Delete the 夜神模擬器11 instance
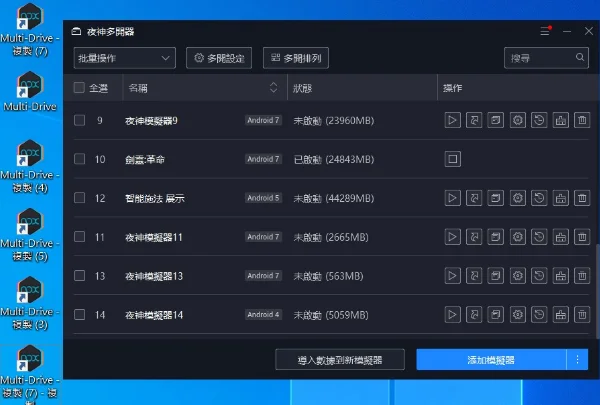 pyautogui.click(x=582, y=237)
